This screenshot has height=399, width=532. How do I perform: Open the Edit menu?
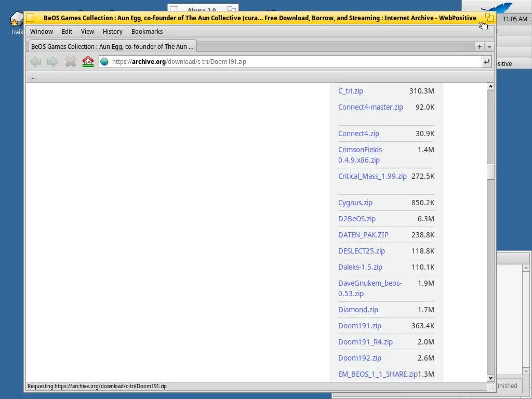point(67,32)
